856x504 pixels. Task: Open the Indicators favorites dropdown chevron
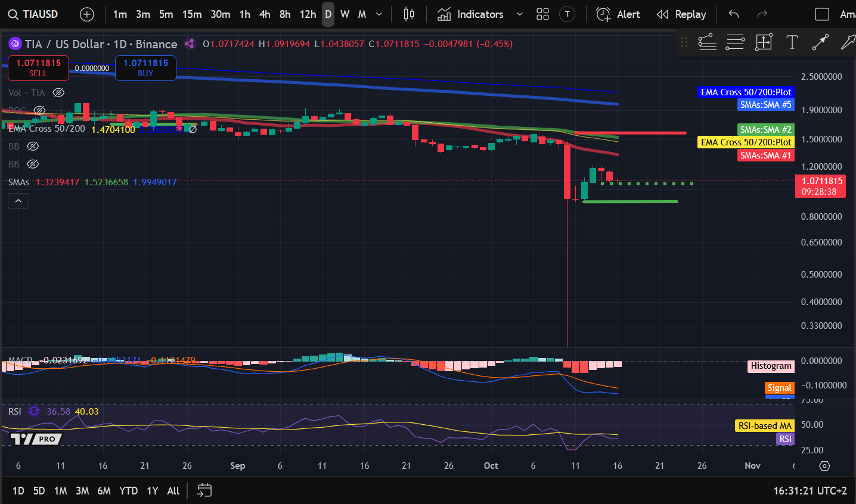(519, 14)
